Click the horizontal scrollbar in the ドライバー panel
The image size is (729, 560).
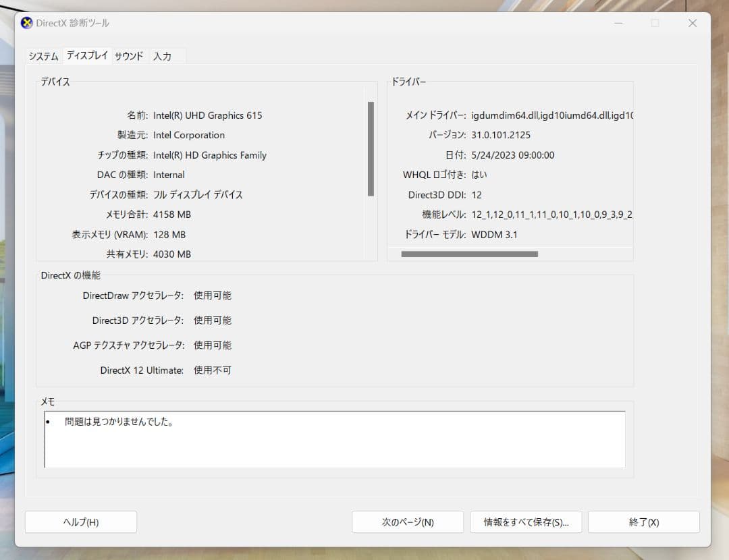pos(469,254)
